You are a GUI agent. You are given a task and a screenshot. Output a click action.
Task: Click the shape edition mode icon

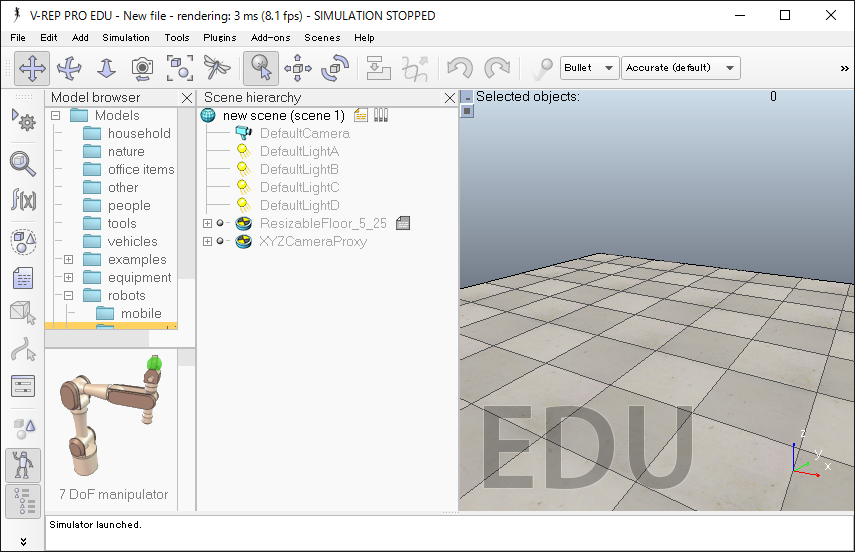(x=23, y=313)
